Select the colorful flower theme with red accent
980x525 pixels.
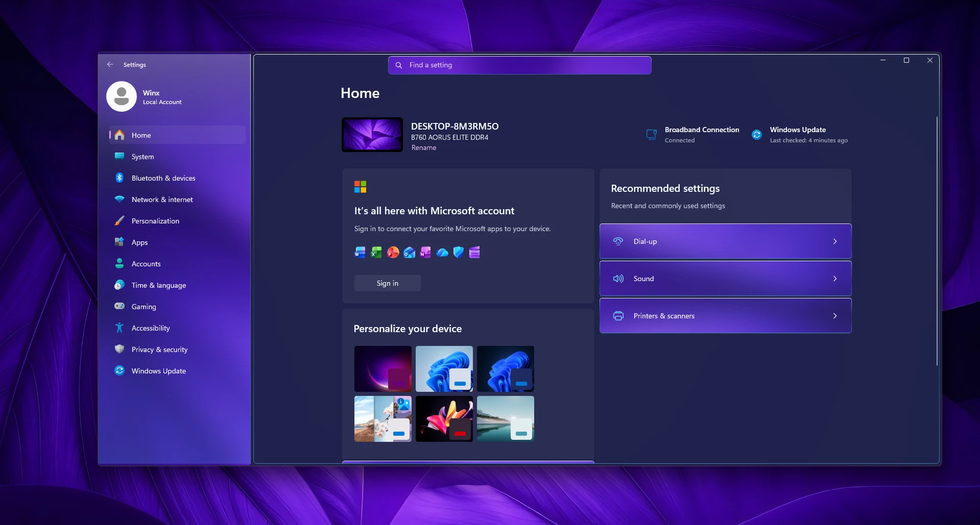[x=444, y=419]
